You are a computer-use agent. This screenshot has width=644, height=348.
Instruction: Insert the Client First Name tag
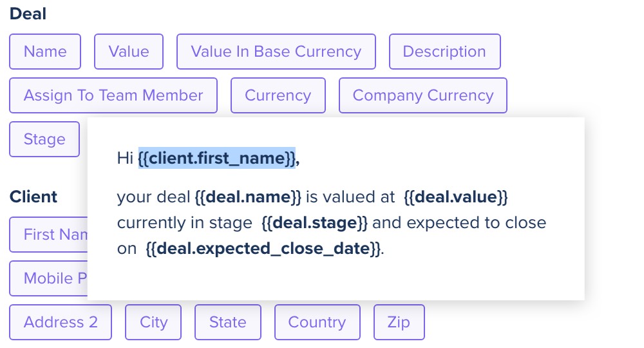(x=48, y=235)
